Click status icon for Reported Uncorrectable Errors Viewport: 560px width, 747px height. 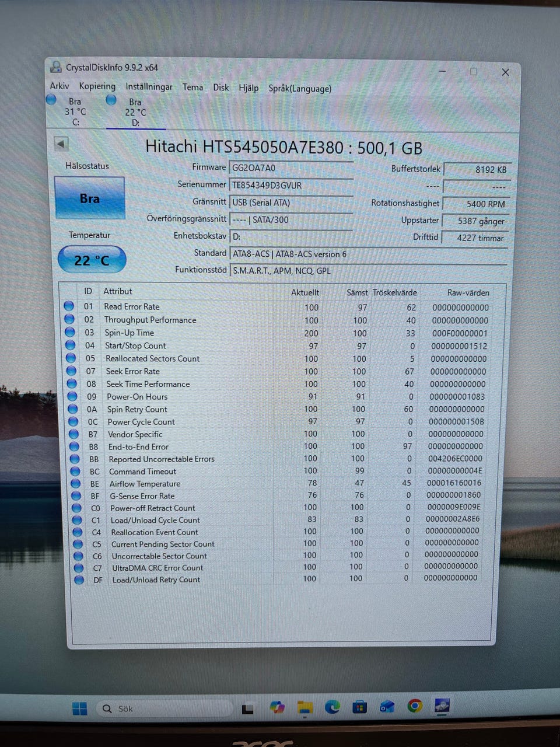pos(75,459)
